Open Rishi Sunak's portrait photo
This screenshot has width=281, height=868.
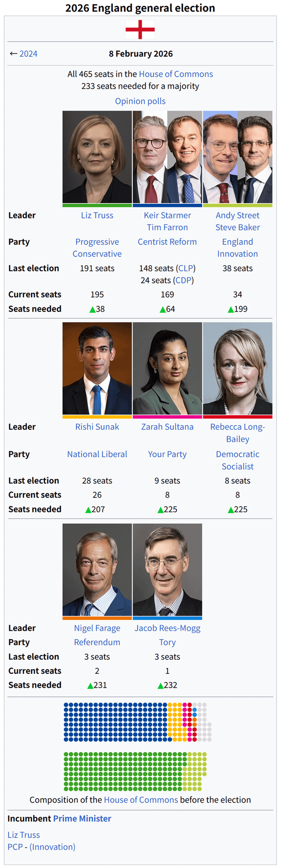[x=97, y=368]
